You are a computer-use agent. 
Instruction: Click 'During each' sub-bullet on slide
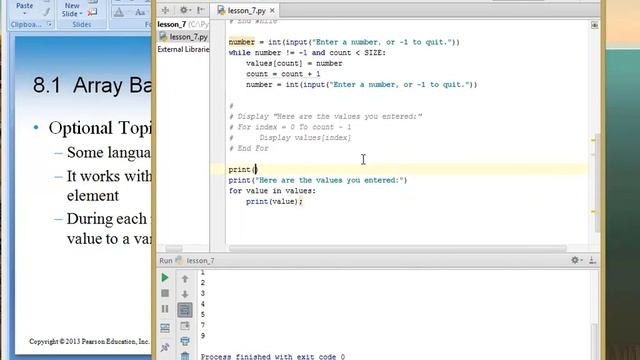pos(107,219)
